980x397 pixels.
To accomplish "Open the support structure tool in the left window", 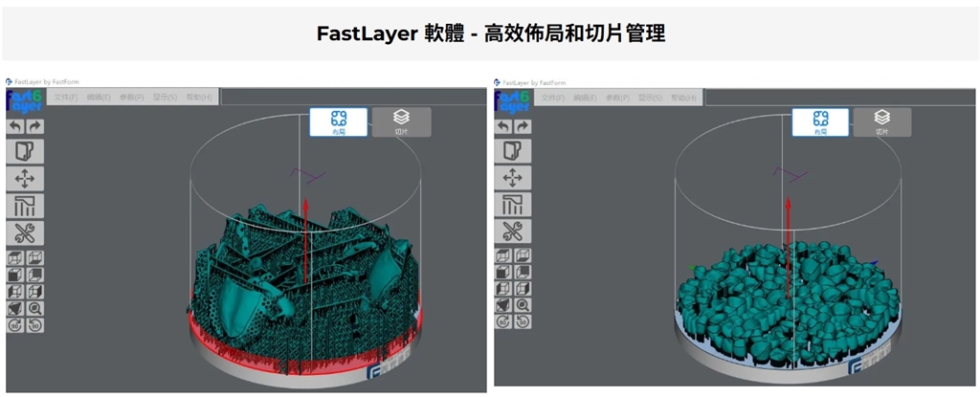I will click(x=25, y=206).
